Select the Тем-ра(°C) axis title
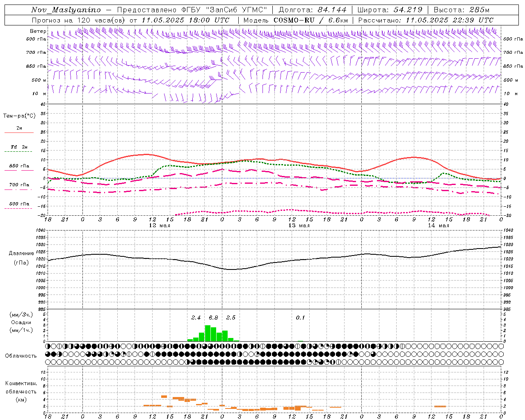Screen dimensions: 525x420 click(x=19, y=116)
